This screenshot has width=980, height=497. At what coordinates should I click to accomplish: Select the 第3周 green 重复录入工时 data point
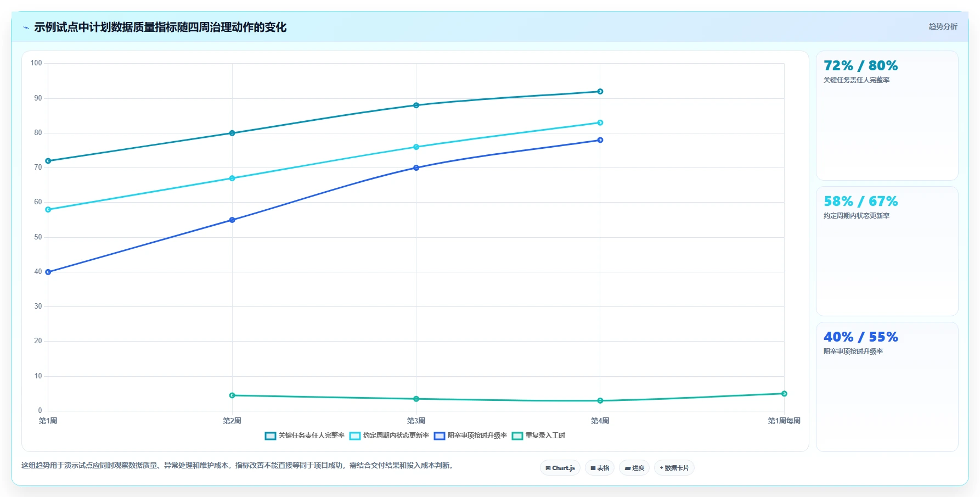click(416, 399)
